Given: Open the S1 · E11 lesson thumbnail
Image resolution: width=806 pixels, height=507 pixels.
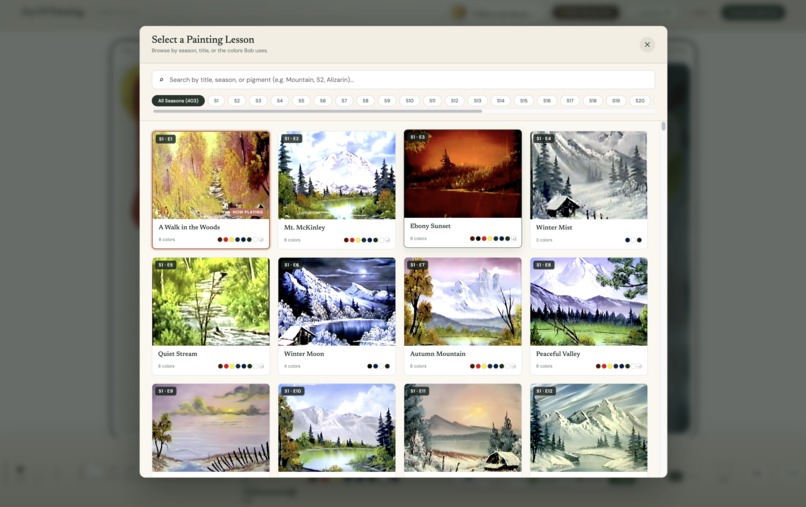Looking at the screenshot, I should tap(463, 428).
